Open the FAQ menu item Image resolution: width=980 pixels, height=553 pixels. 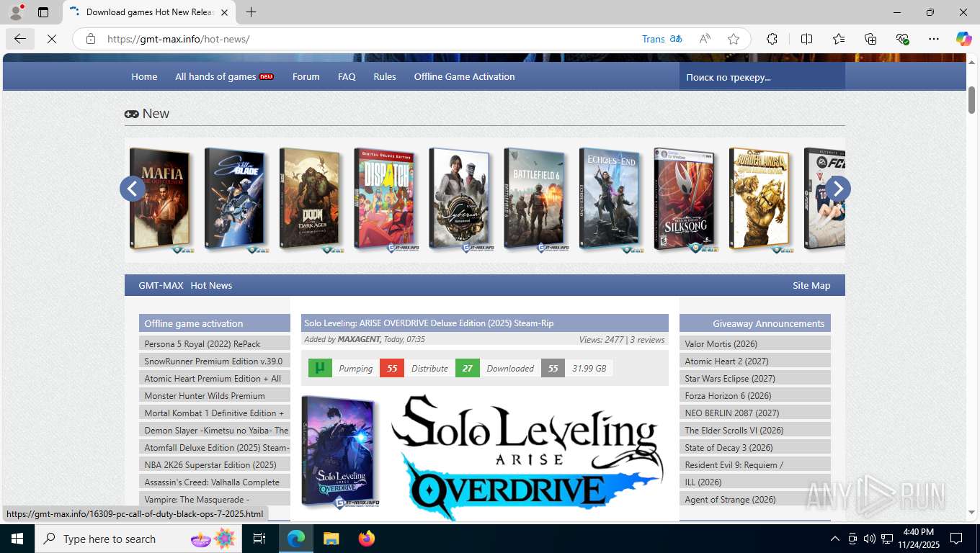tap(347, 76)
